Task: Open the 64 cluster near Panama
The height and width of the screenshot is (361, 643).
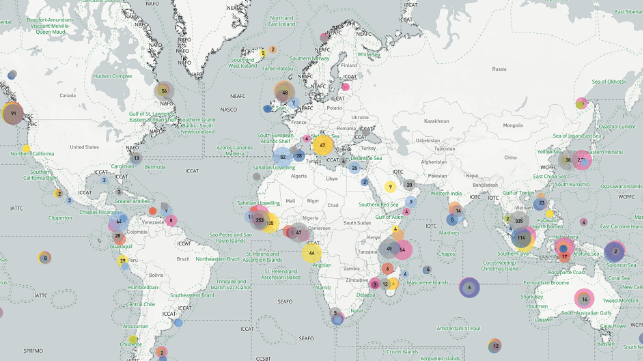Action: click(119, 222)
